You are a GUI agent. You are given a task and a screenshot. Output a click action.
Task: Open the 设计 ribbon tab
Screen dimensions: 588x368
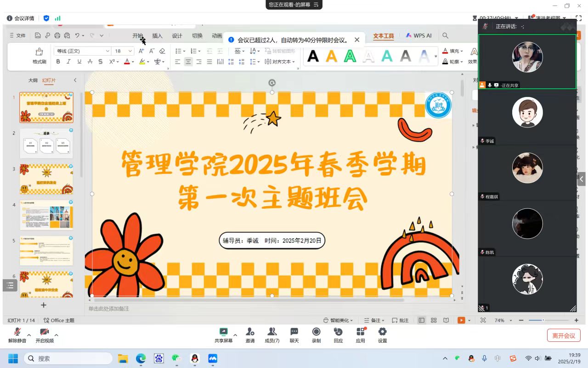[177, 36]
